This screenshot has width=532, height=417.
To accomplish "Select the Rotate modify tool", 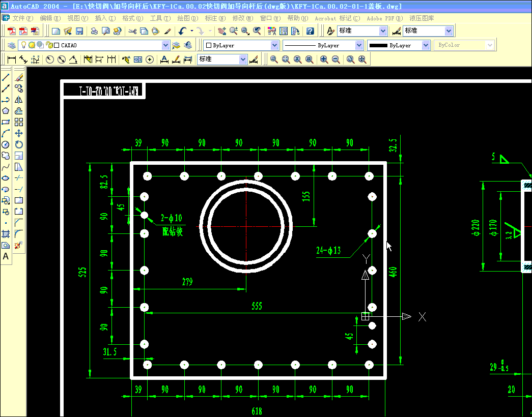I will (19, 144).
